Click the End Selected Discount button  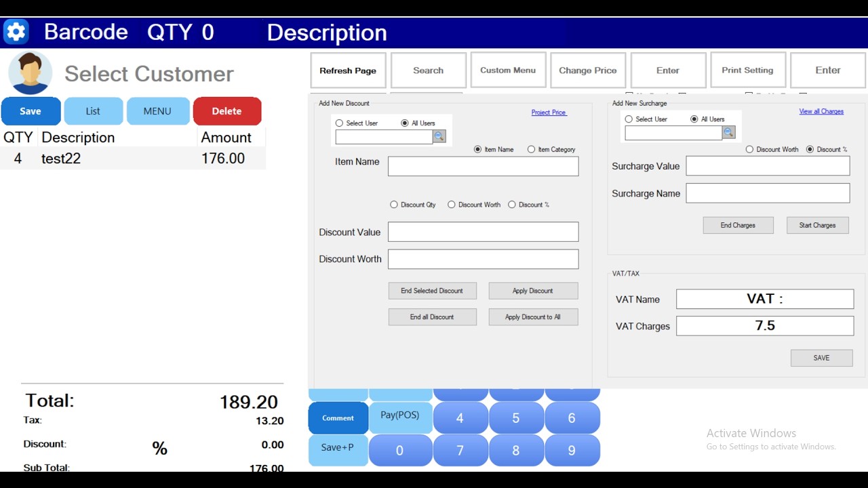point(432,291)
